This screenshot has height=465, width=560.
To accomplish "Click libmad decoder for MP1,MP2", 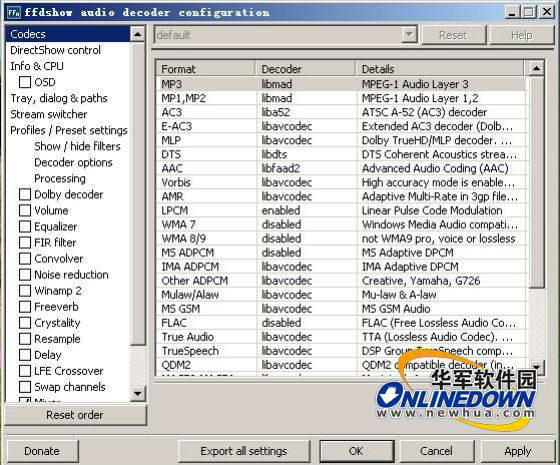I will click(277, 98).
